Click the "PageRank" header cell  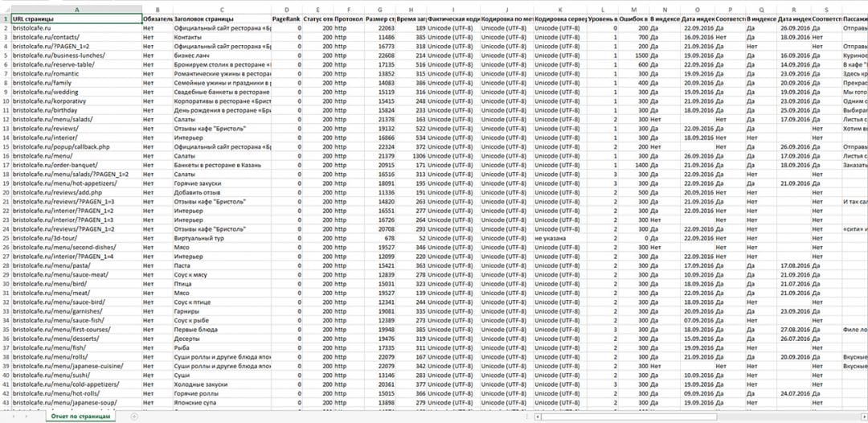tap(287, 18)
